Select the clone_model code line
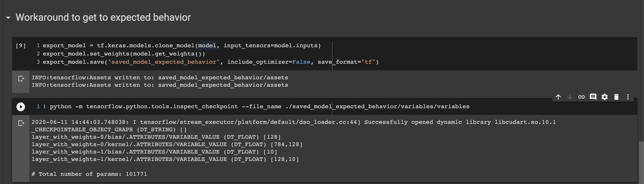Viewport: 644px width, 184px height. pyautogui.click(x=182, y=45)
